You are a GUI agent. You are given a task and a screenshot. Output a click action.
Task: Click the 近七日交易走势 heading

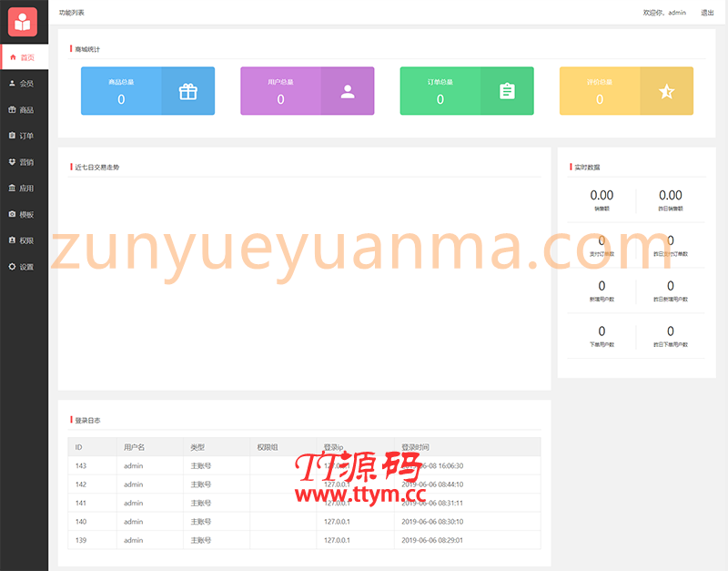click(x=97, y=168)
